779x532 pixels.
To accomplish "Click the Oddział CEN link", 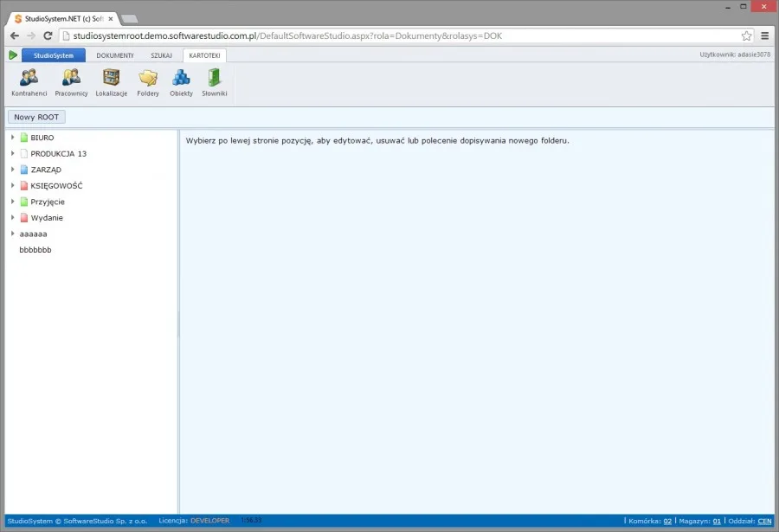I will click(764, 521).
